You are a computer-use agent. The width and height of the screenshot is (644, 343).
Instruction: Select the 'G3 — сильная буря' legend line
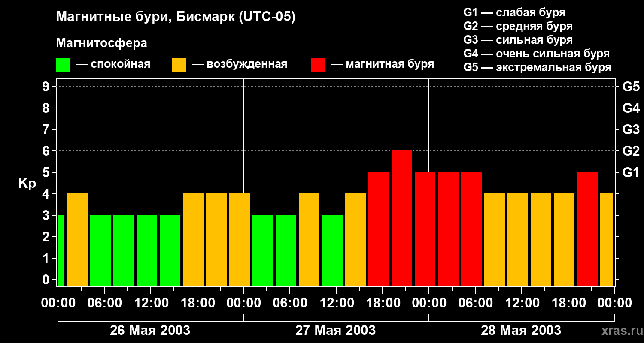point(518,40)
